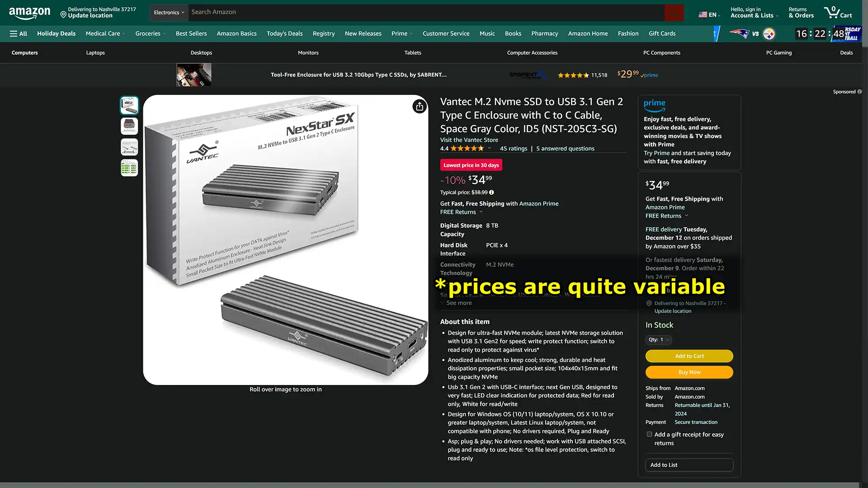Open the Qty quantity dropdown

[659, 339]
